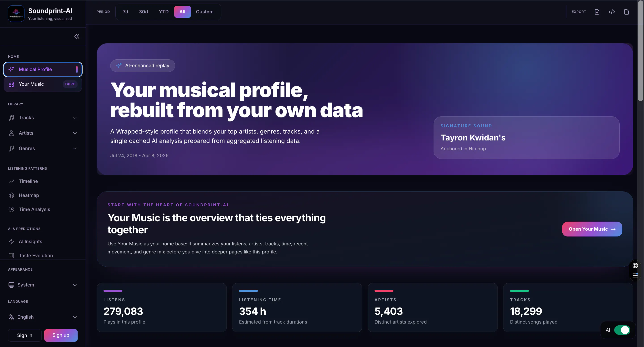The width and height of the screenshot is (644, 347).
Task: Go to Heatmap page
Action: [x=43, y=195]
